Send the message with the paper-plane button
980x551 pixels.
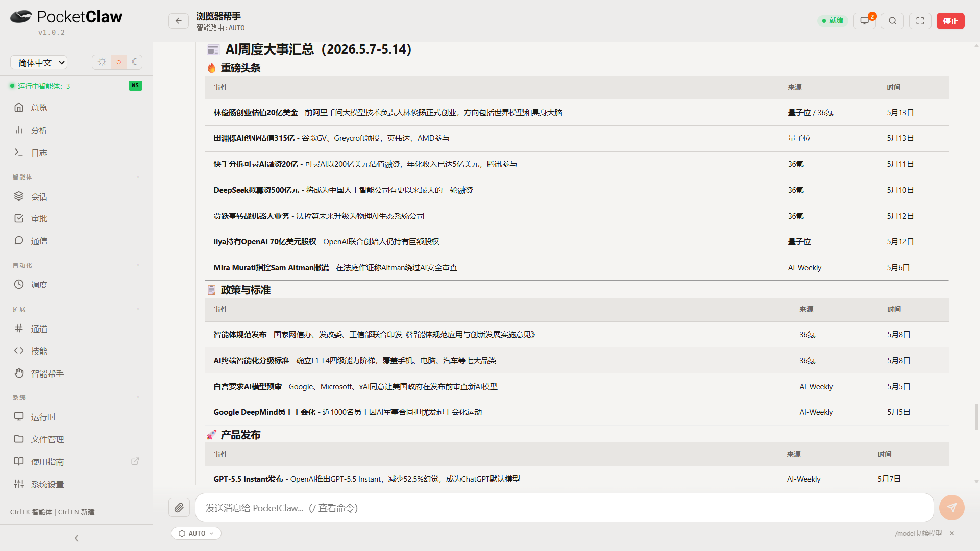click(x=952, y=508)
